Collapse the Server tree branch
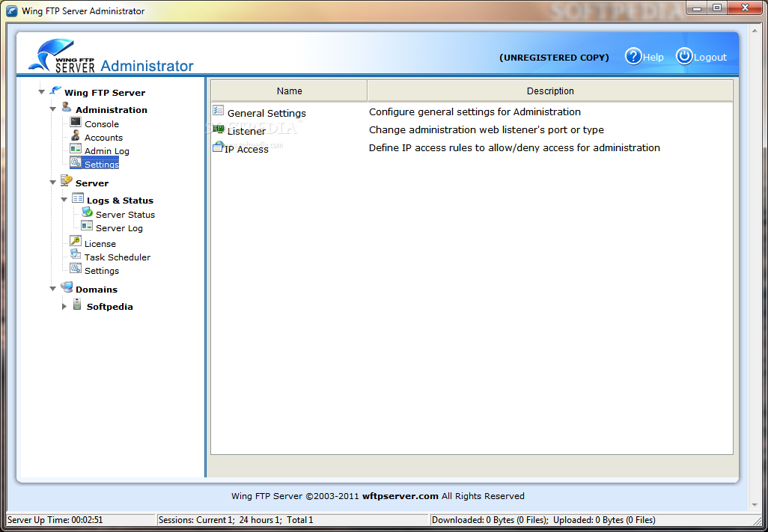Viewport: 768px width, 532px height. [53, 183]
